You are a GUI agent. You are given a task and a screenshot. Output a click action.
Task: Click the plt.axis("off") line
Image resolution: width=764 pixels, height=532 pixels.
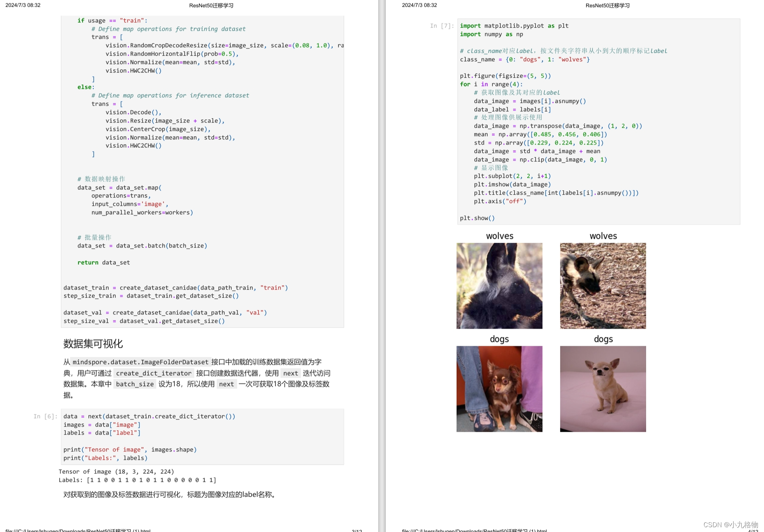click(500, 201)
